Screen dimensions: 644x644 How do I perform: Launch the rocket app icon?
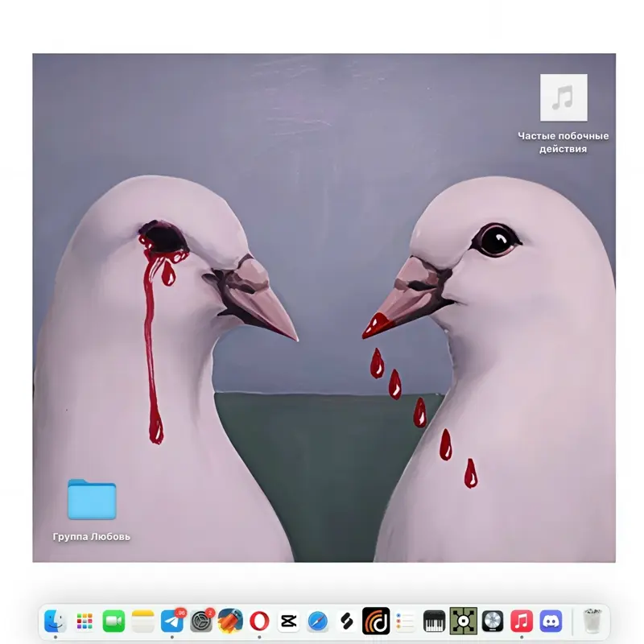230,621
